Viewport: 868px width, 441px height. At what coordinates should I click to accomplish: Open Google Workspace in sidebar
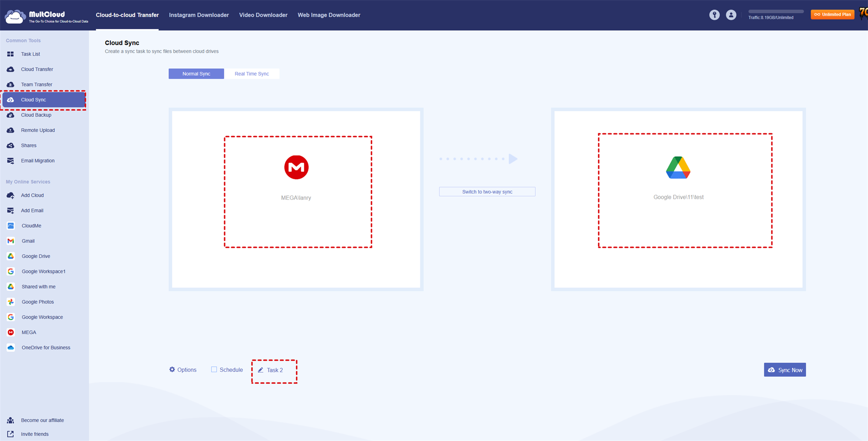point(42,317)
